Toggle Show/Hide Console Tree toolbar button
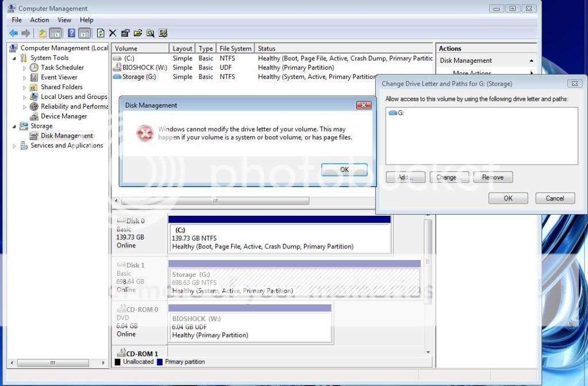This screenshot has width=588, height=386. point(56,33)
